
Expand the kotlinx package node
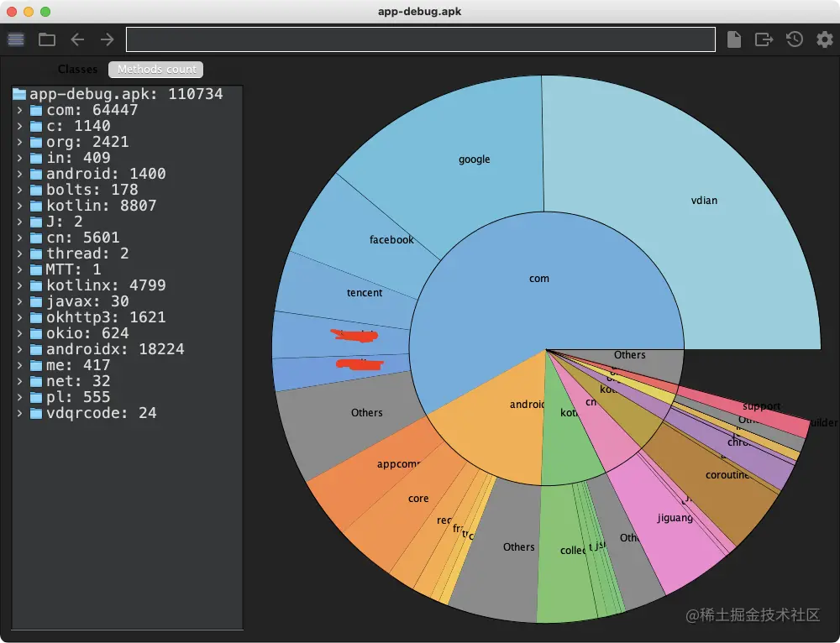point(19,286)
